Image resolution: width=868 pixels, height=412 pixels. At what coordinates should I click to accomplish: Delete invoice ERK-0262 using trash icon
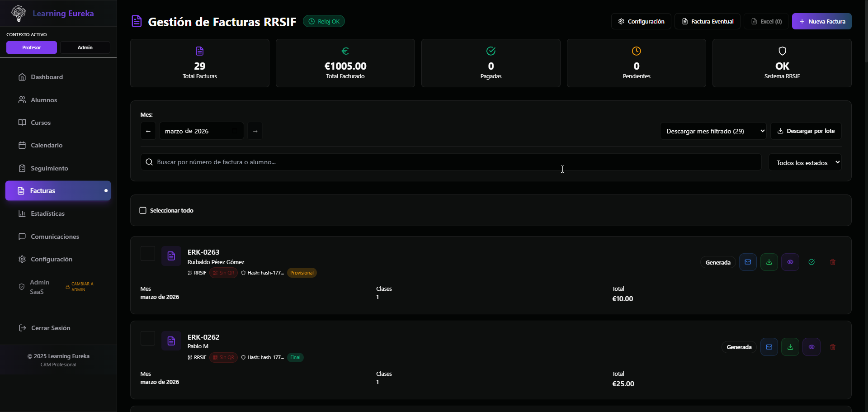(x=833, y=347)
